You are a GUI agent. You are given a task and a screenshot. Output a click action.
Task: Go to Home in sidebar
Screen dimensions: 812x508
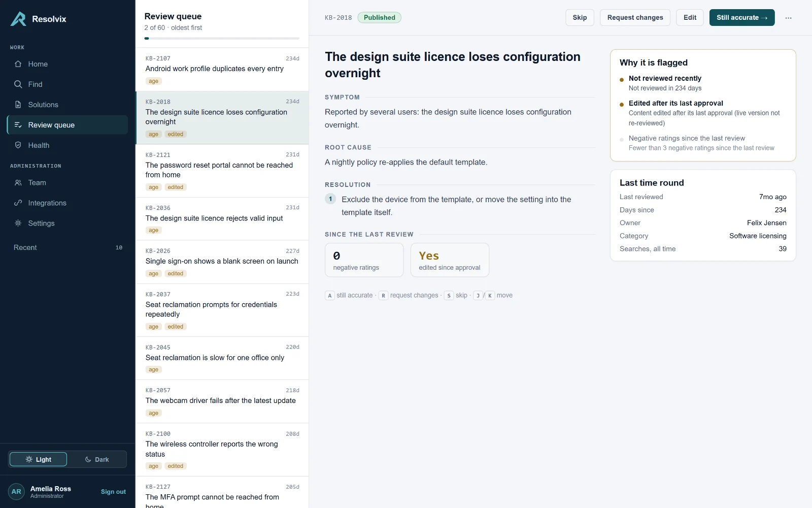pyautogui.click(x=67, y=64)
